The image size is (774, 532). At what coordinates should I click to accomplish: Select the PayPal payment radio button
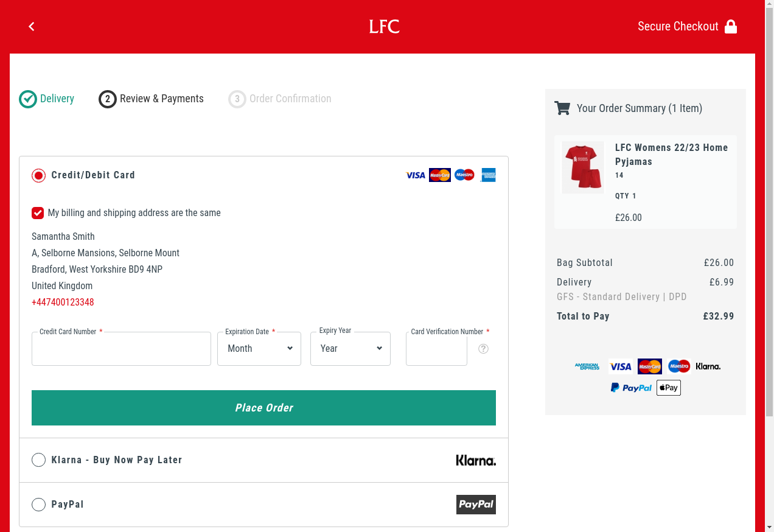coord(39,505)
